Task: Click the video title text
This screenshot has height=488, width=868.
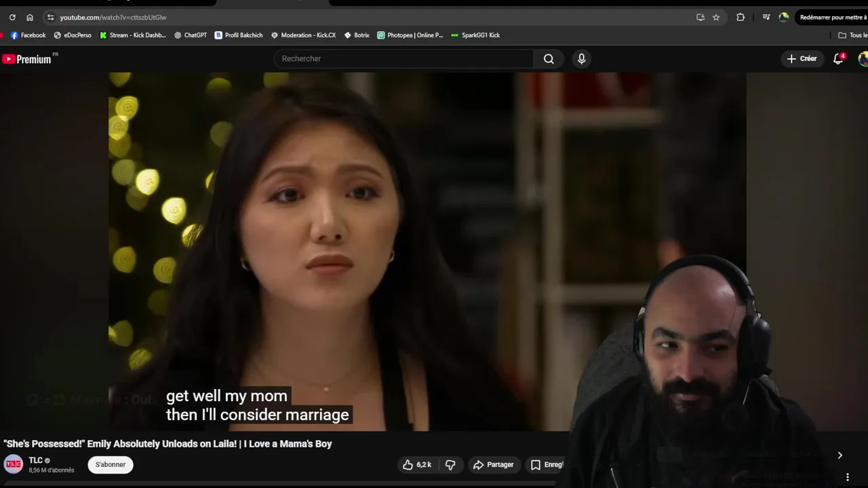Action: 167,444
